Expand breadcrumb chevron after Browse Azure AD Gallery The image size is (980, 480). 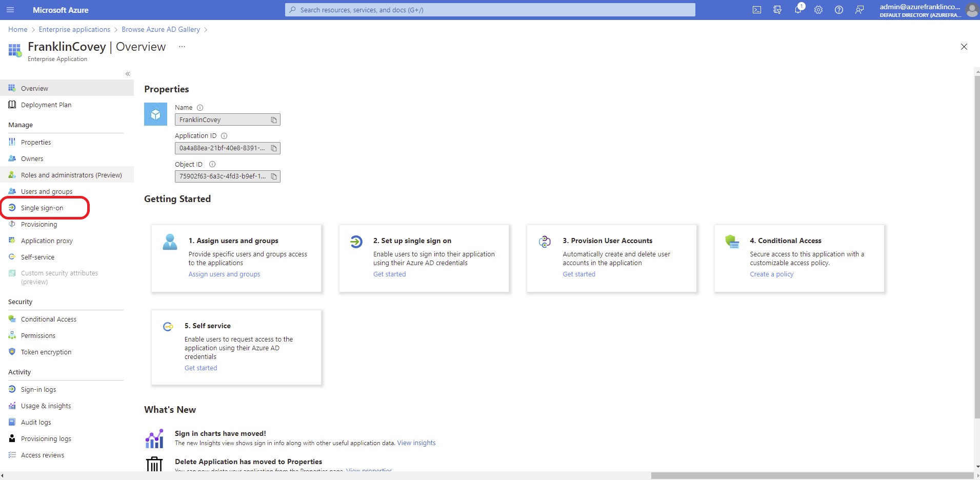tap(205, 29)
